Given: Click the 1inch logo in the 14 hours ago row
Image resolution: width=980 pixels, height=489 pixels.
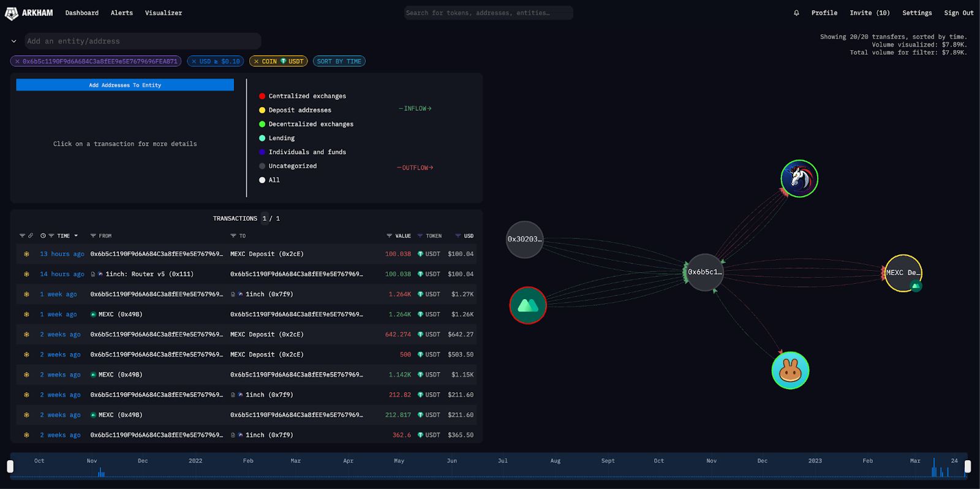Looking at the screenshot, I should click(100, 274).
